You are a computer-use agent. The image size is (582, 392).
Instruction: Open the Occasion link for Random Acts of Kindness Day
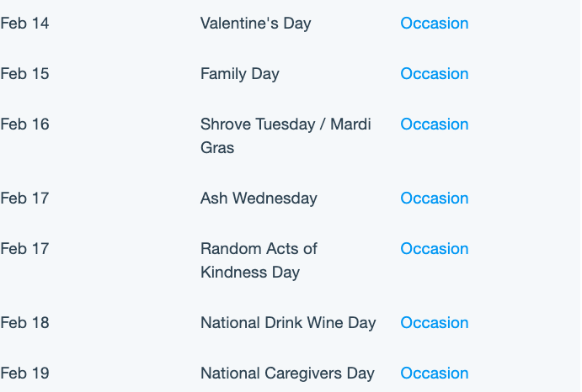click(435, 249)
